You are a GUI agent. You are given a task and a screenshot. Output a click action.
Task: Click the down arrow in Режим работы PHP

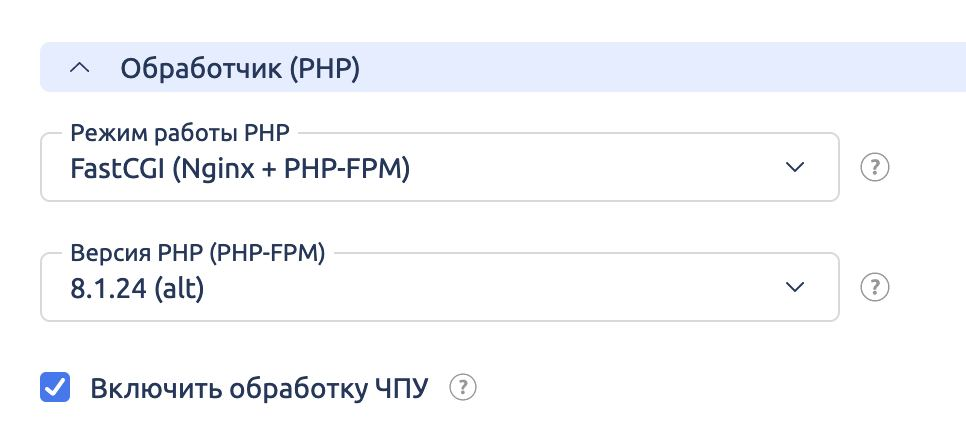(x=795, y=167)
